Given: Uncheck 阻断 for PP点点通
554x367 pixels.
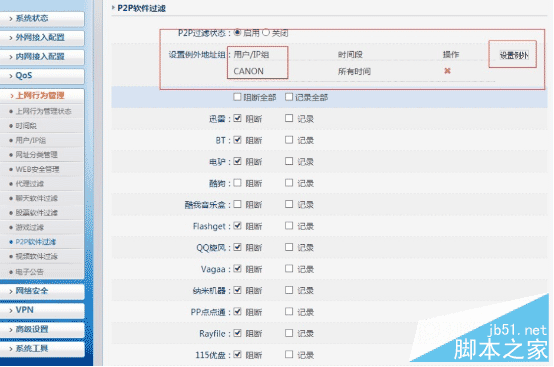Looking at the screenshot, I should tap(237, 312).
